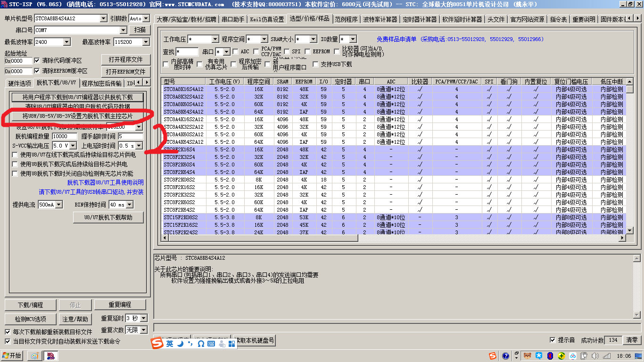Click the 扫描 scan button

[140, 30]
